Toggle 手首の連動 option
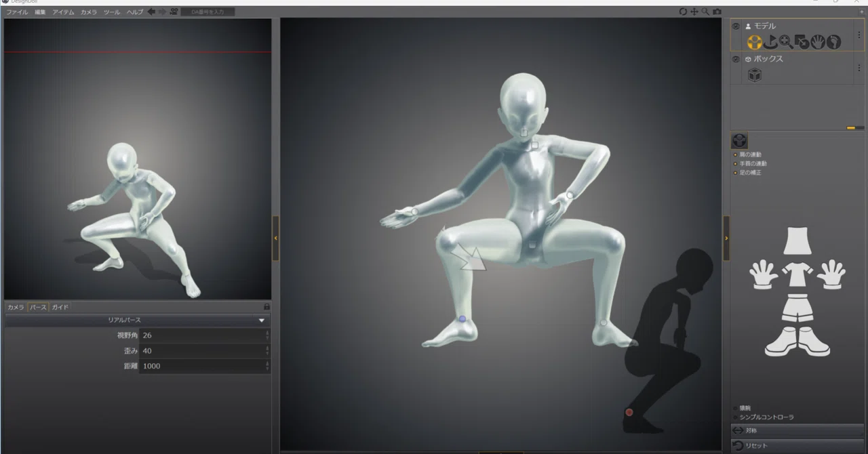This screenshot has height=454, width=868. click(x=735, y=164)
